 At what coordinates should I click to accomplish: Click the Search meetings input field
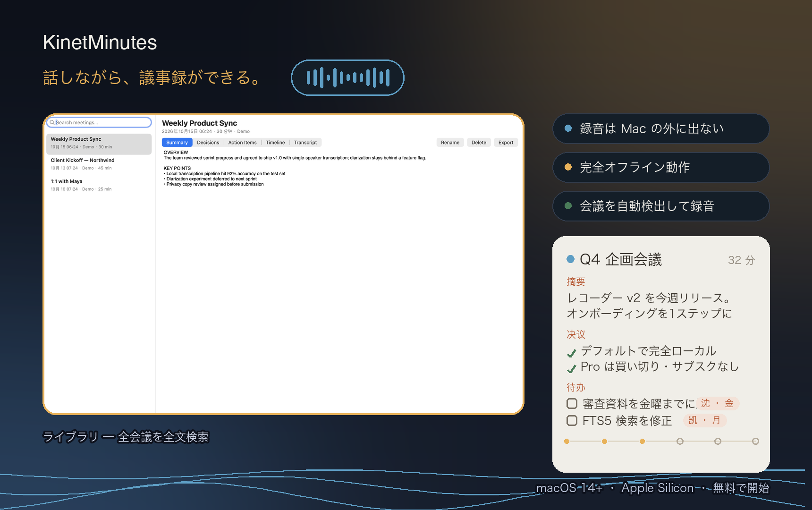point(99,122)
